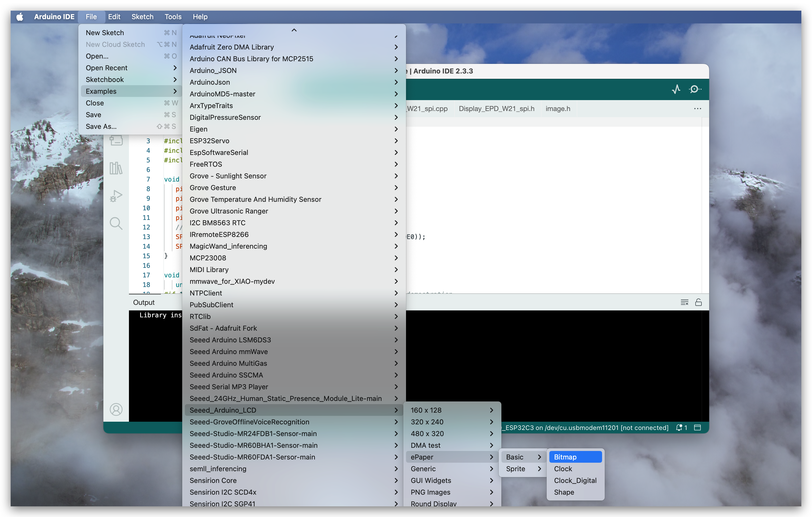Open the Clock_Digital example
The width and height of the screenshot is (812, 517).
[x=575, y=481]
